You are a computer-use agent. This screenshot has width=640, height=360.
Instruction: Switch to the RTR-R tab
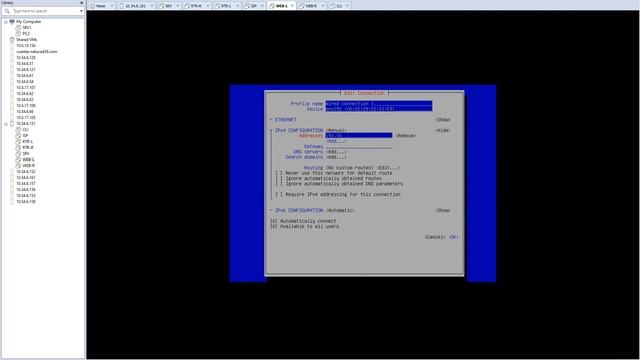196,6
